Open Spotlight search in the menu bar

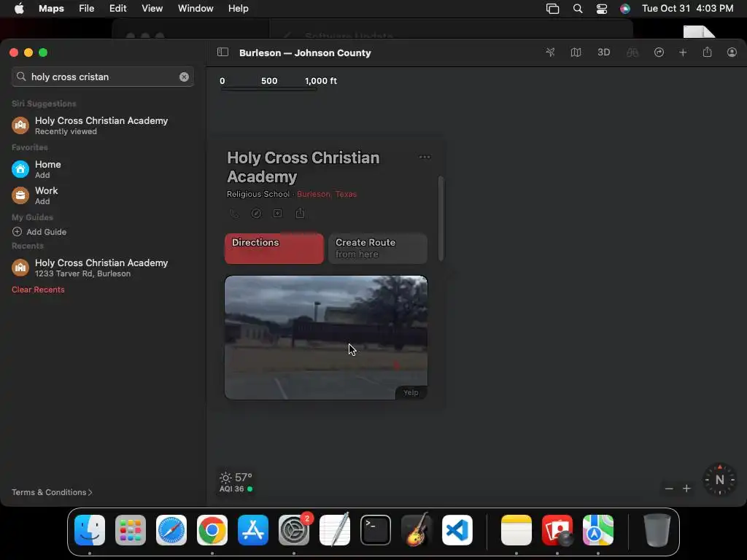click(578, 9)
